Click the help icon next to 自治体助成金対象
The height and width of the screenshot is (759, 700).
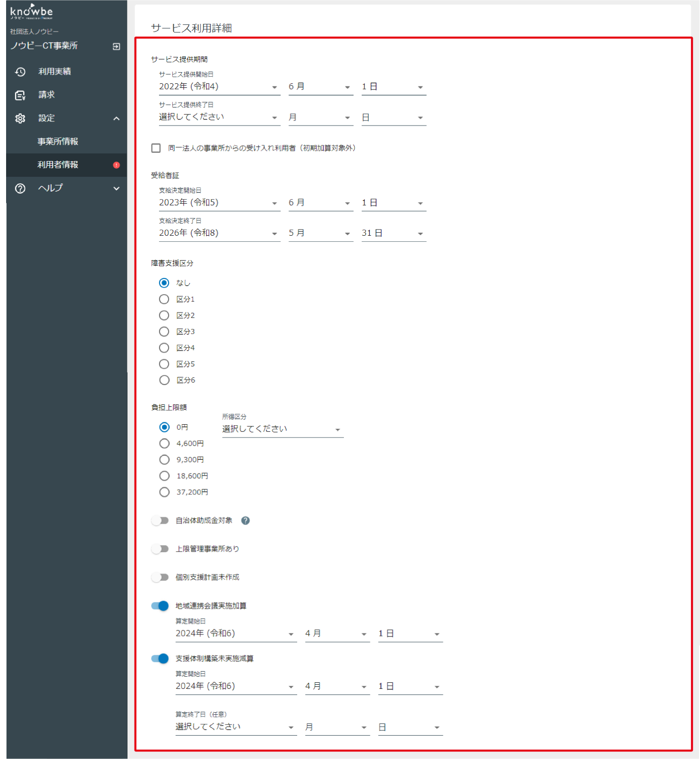[x=245, y=521]
